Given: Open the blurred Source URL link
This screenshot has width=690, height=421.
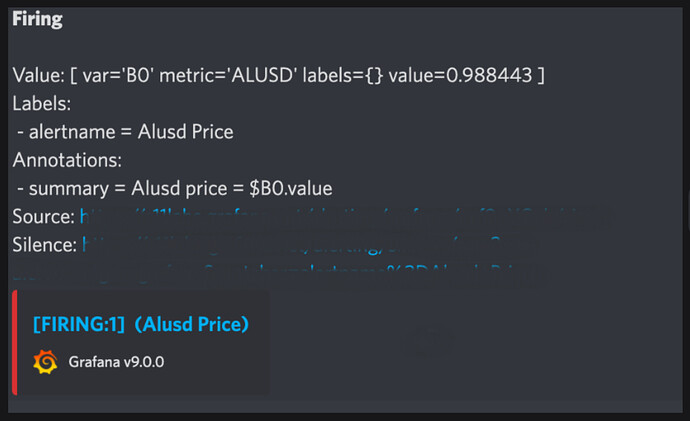Looking at the screenshot, I should pyautogui.click(x=346, y=217).
